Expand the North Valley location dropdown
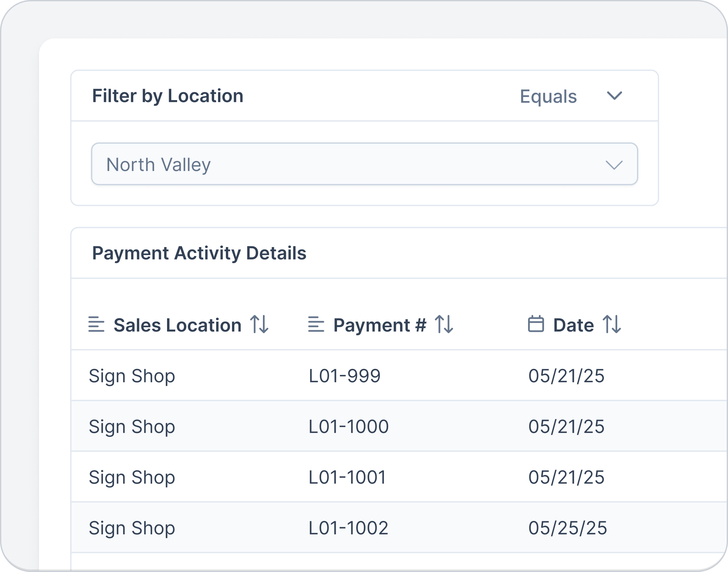 [x=364, y=164]
